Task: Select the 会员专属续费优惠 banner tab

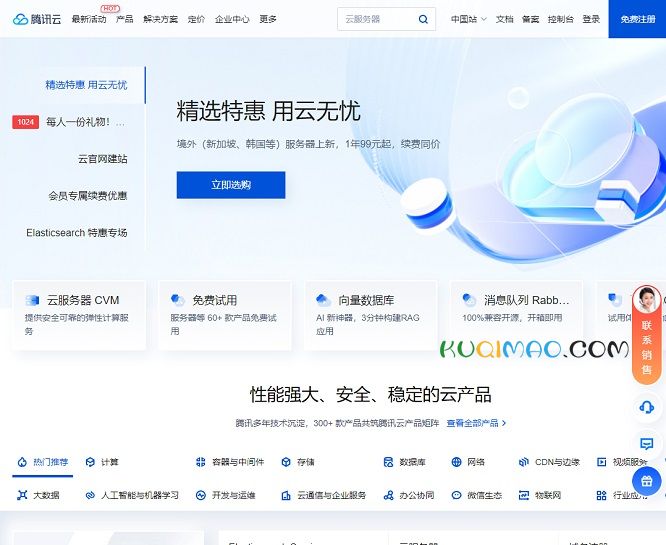Action: coord(87,196)
